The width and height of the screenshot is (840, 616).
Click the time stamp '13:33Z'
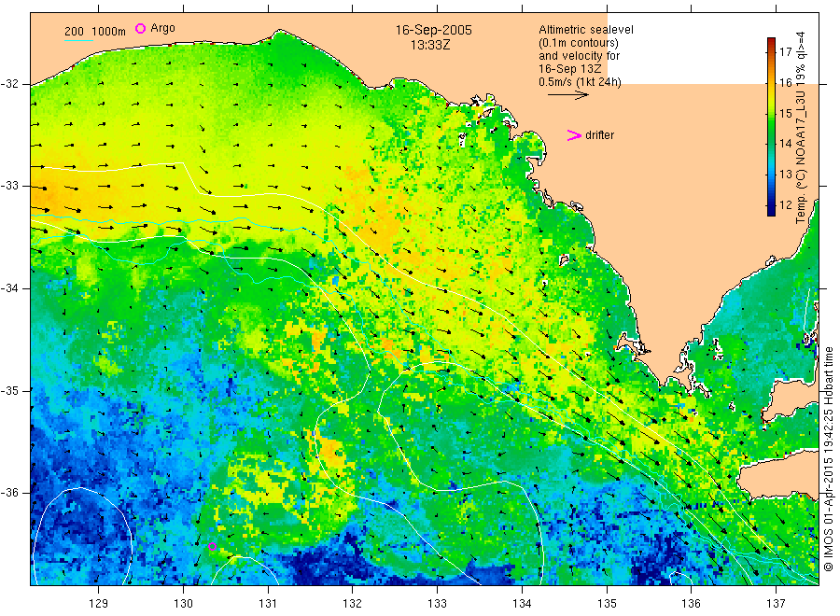430,46
